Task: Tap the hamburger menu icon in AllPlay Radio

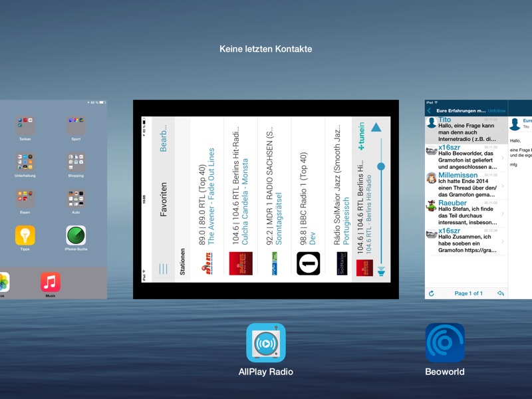Action: (164, 269)
